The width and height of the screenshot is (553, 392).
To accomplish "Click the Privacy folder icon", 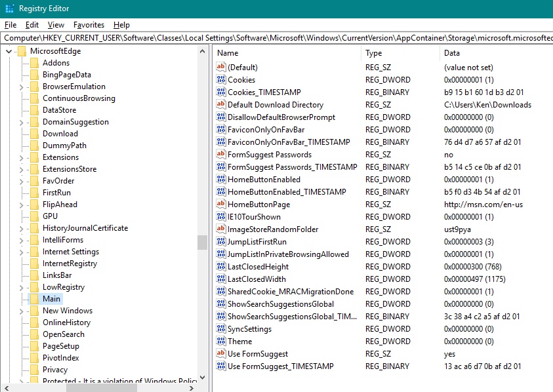I will (34, 370).
